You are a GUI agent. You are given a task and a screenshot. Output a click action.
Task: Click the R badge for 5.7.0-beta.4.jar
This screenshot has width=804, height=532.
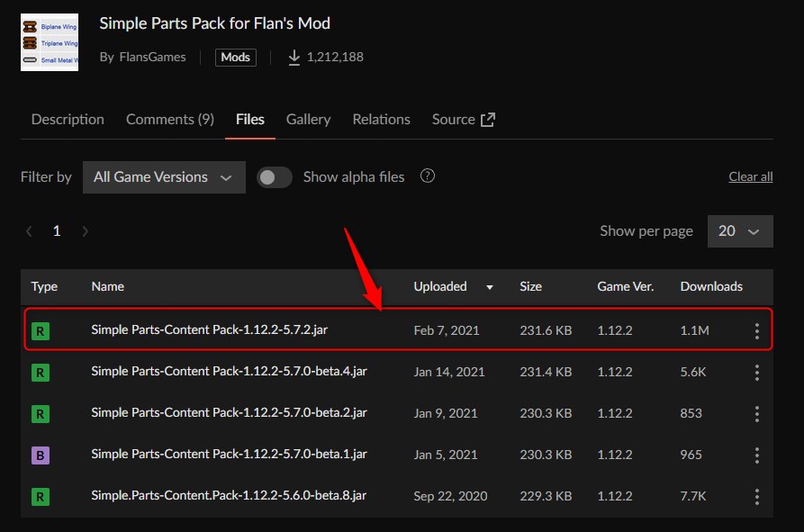41,373
